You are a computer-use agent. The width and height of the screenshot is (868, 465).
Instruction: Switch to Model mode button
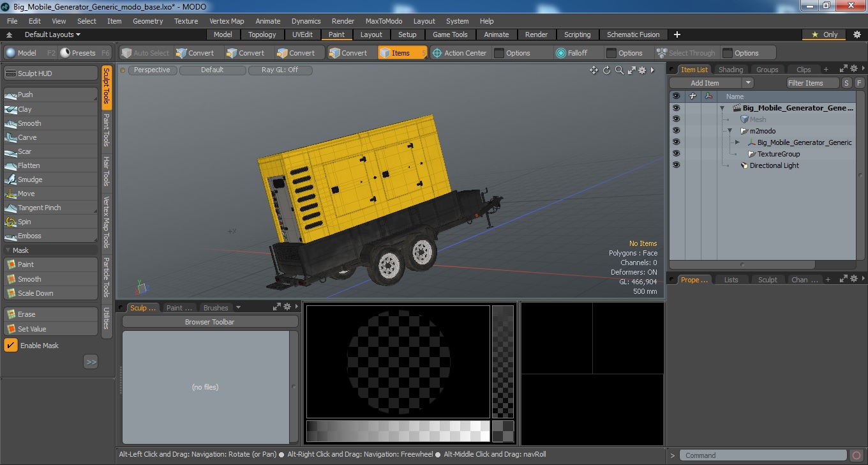[30, 53]
